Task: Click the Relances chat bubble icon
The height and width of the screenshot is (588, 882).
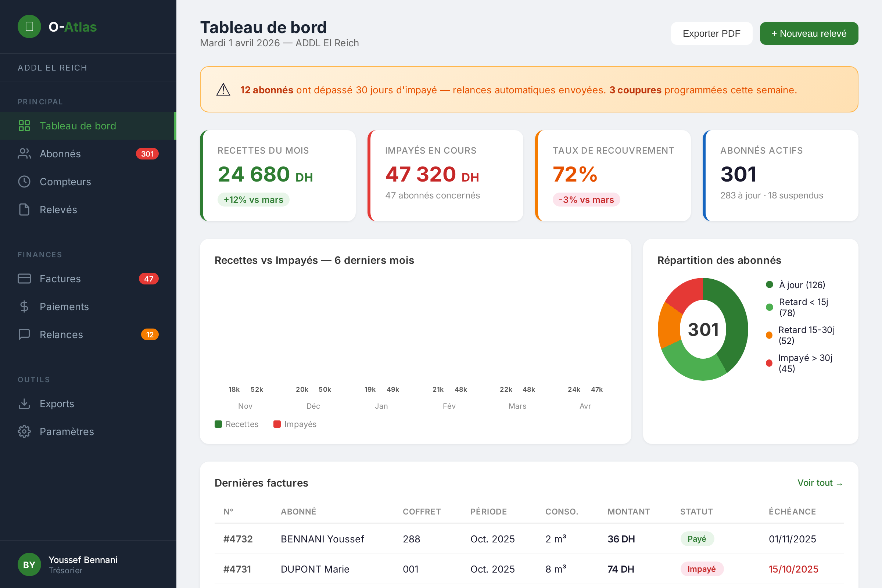Action: click(24, 334)
